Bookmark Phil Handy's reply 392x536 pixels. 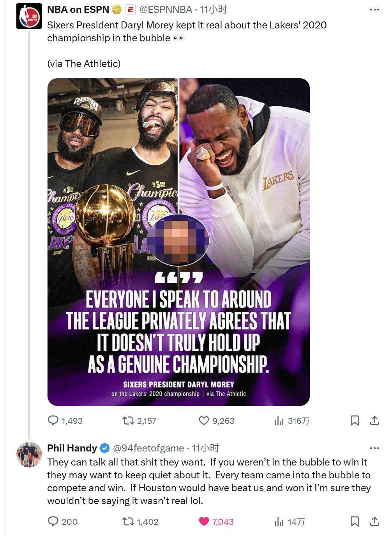(x=355, y=521)
